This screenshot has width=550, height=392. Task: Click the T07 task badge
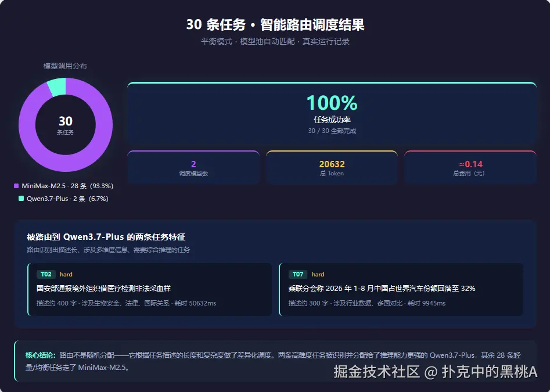[298, 274]
